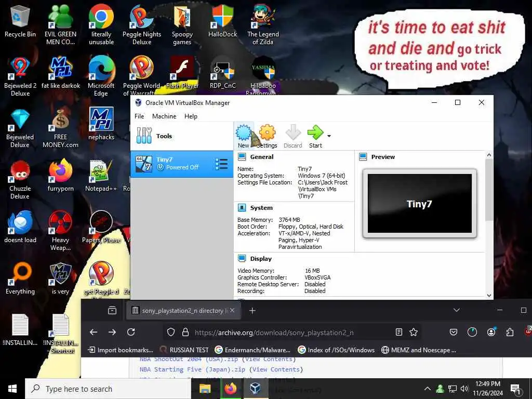Click Windows Start button
The image size is (532, 399).
pyautogui.click(x=12, y=389)
